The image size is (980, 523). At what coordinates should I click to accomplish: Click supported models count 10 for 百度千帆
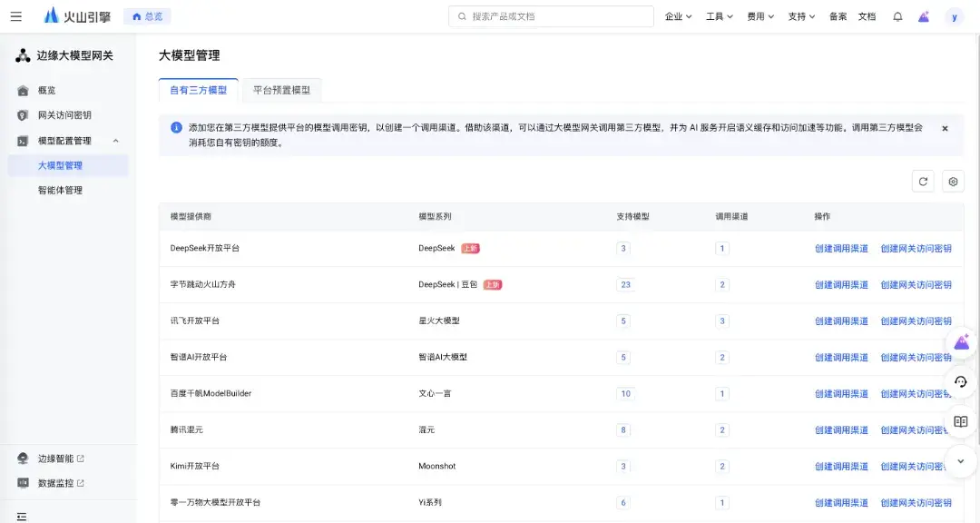tap(625, 393)
